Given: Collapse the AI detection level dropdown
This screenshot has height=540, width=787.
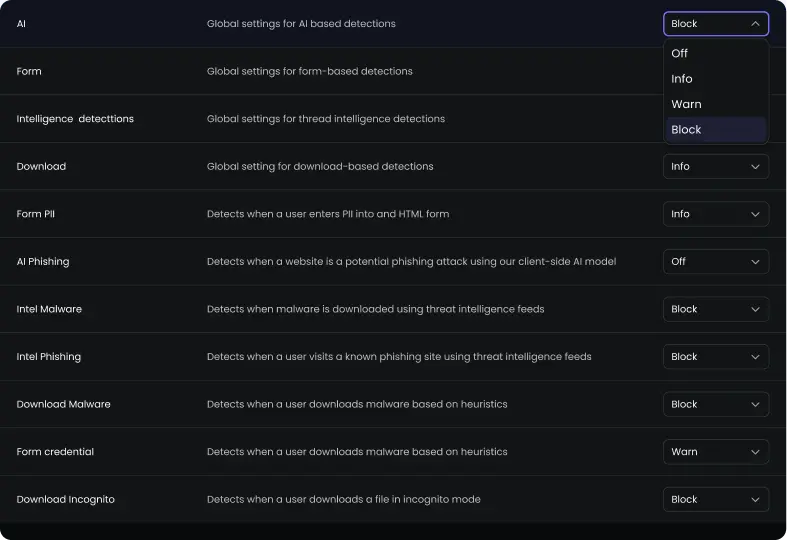Looking at the screenshot, I should pos(715,24).
